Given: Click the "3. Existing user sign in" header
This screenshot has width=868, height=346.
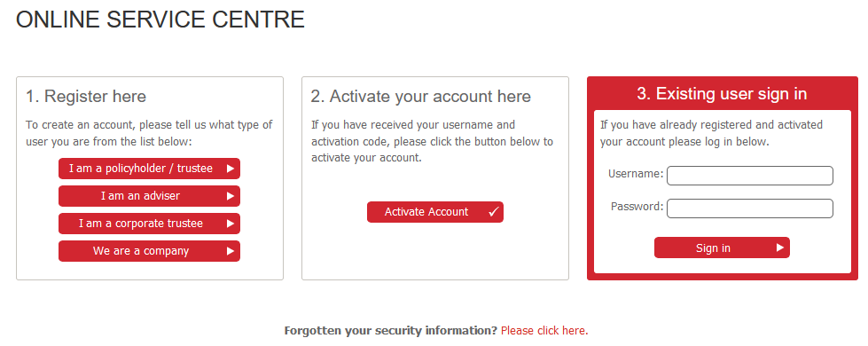Looking at the screenshot, I should coord(722,93).
